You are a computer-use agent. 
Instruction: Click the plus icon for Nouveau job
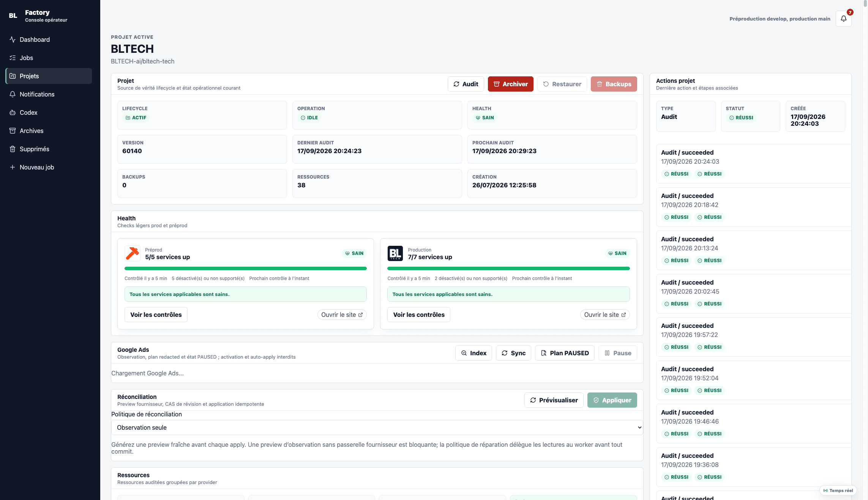[x=13, y=167]
